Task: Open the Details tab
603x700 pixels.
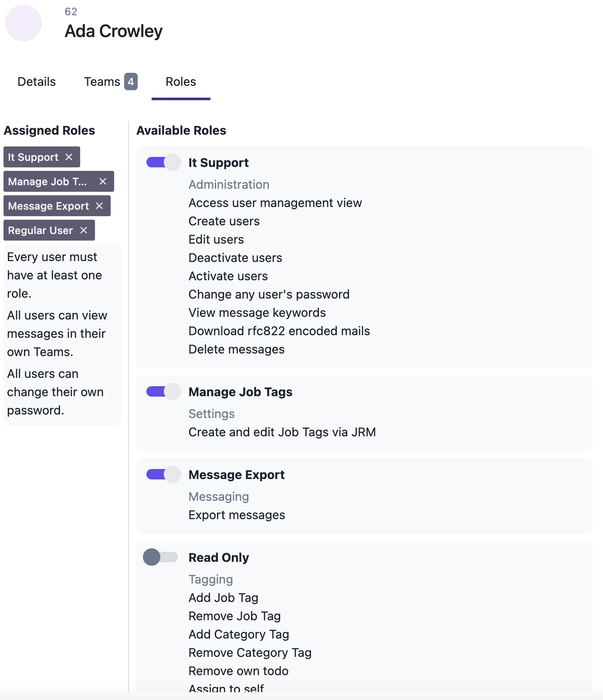Action: [37, 82]
